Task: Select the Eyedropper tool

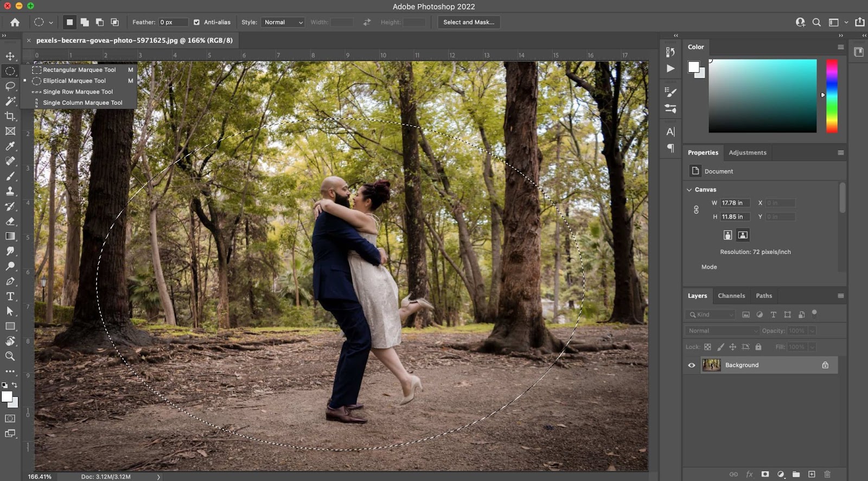Action: [x=10, y=146]
